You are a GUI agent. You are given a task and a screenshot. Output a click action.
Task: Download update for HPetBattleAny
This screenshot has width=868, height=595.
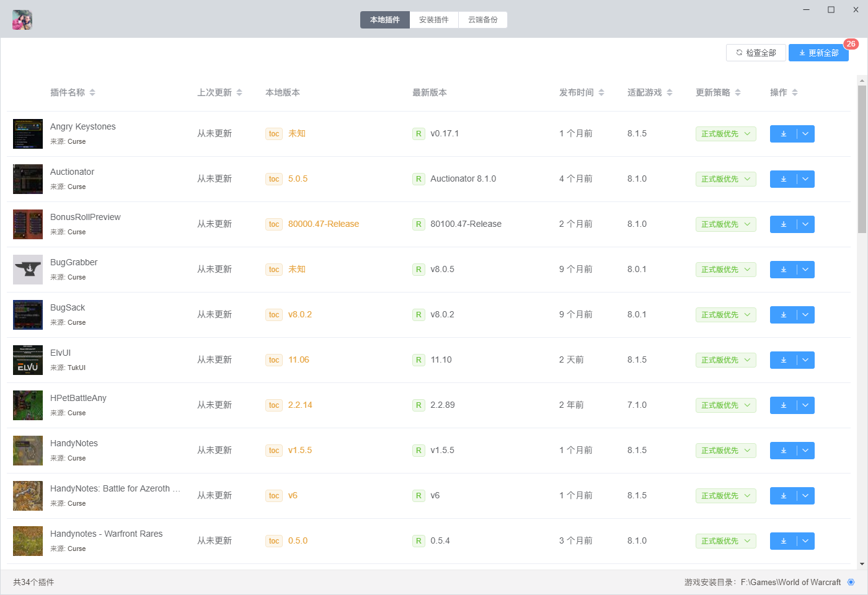[x=783, y=405]
